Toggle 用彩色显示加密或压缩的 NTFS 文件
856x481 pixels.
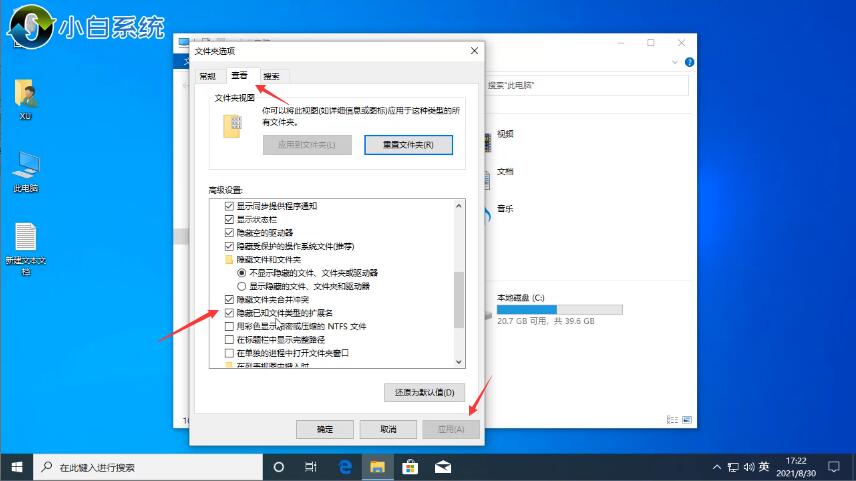[229, 326]
